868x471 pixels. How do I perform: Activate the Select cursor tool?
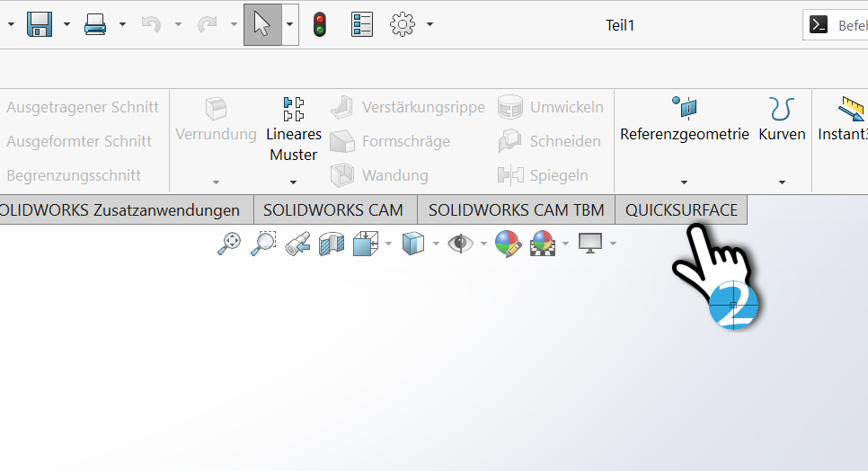pyautogui.click(x=262, y=25)
